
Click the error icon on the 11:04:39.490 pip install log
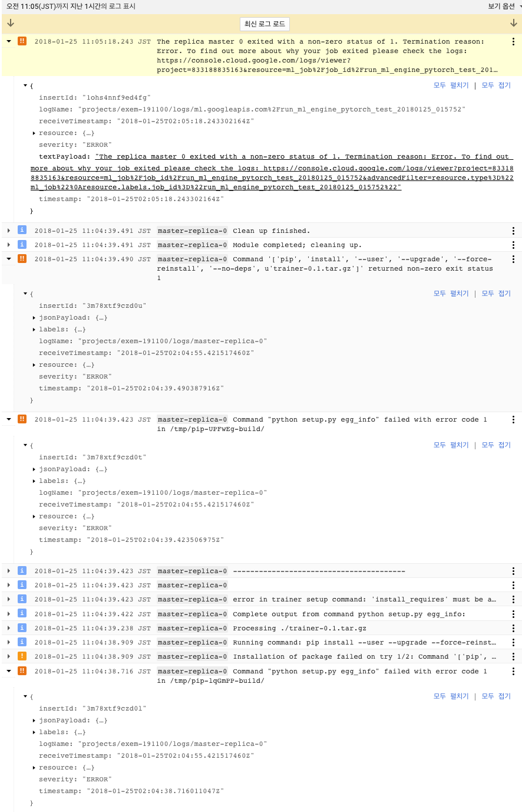(22, 259)
